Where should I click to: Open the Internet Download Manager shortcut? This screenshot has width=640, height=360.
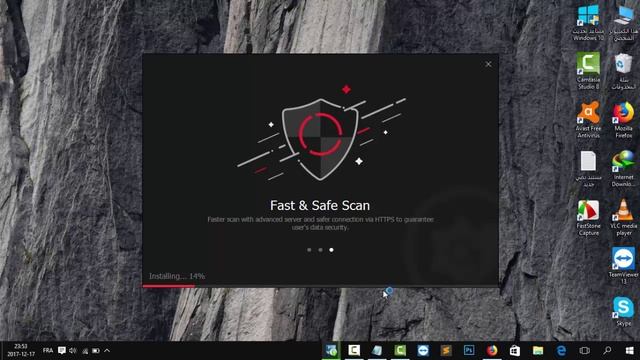click(624, 169)
